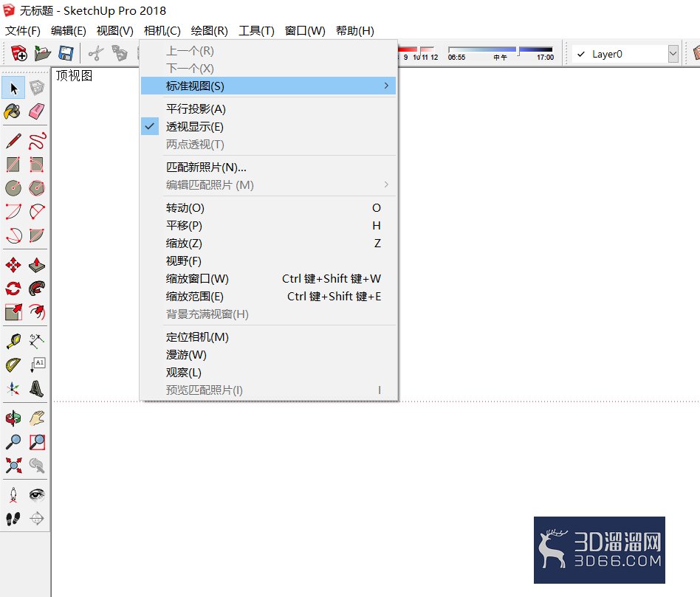Select the Protractor tool
This screenshot has width=700, height=597.
pos(13,365)
